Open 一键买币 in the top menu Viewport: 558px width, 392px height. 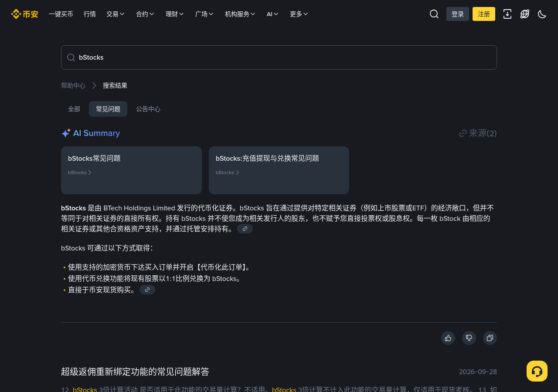click(x=61, y=14)
